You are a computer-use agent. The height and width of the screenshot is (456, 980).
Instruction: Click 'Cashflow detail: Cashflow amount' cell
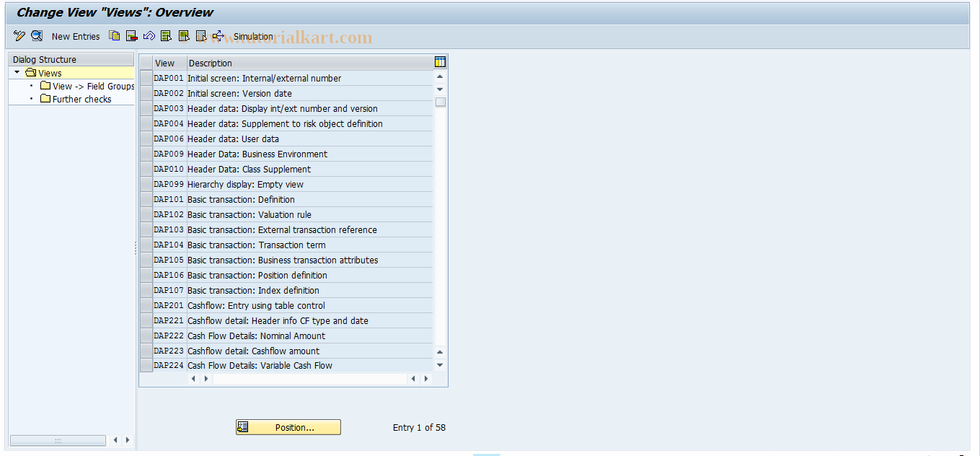pyautogui.click(x=310, y=351)
